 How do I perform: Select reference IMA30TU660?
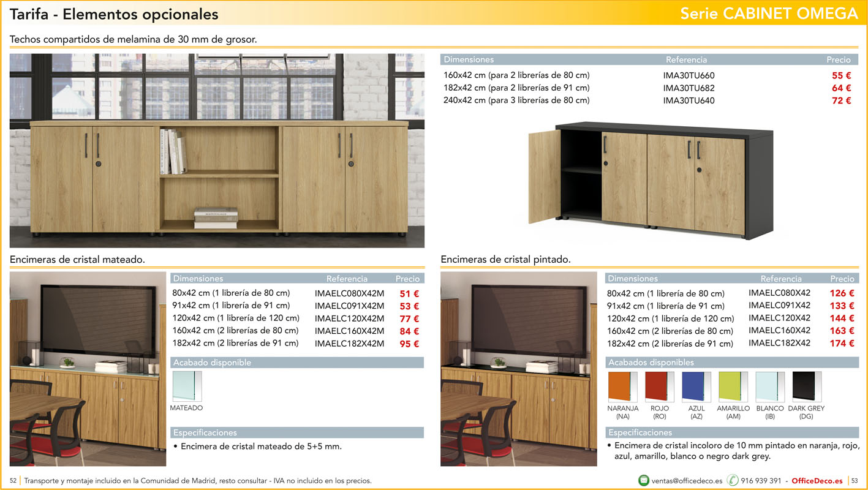(689, 75)
